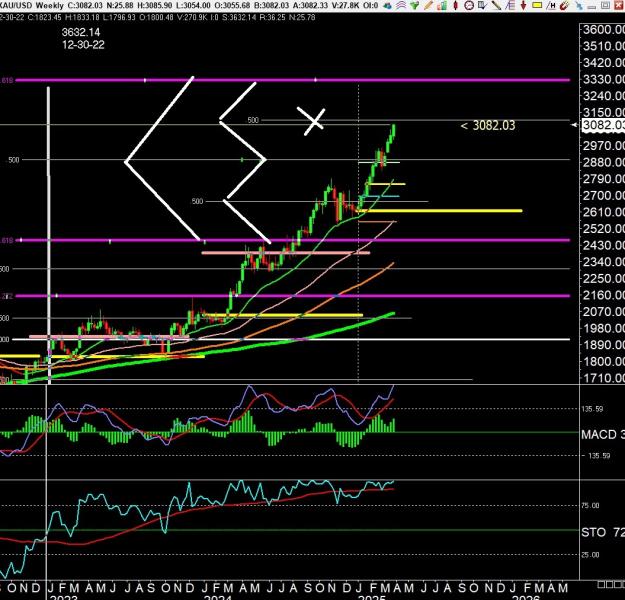The image size is (625, 600).
Task: Click the green funnel filter icon
Action: tap(415, 6)
